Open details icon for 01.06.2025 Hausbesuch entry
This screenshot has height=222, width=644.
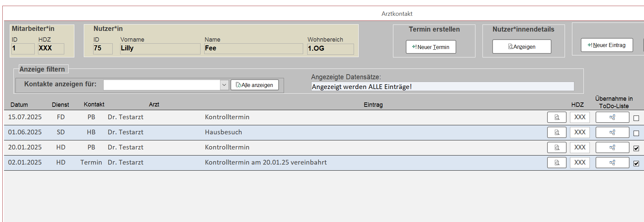[557, 133]
